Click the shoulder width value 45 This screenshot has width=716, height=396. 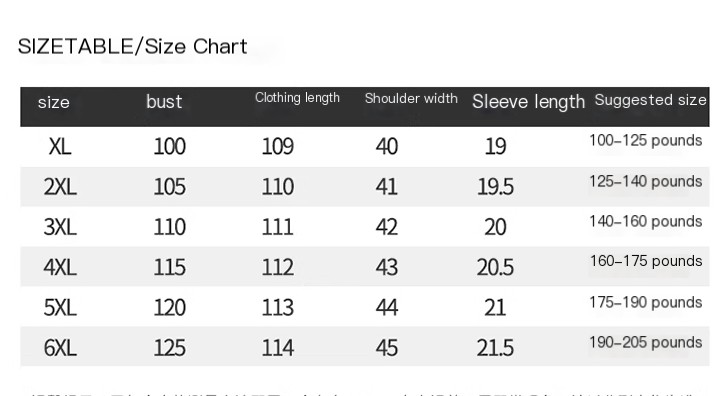point(387,348)
